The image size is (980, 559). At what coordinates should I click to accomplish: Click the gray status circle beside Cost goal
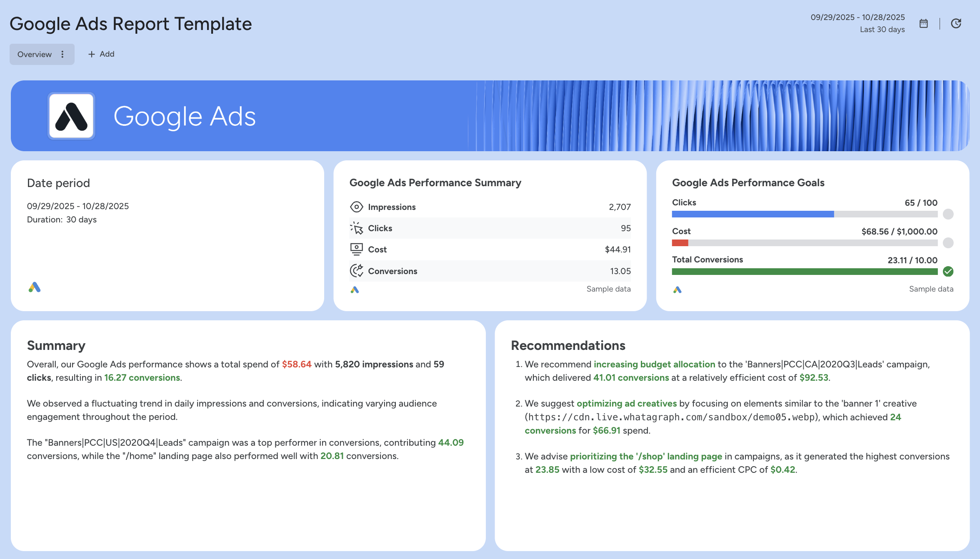coord(948,243)
